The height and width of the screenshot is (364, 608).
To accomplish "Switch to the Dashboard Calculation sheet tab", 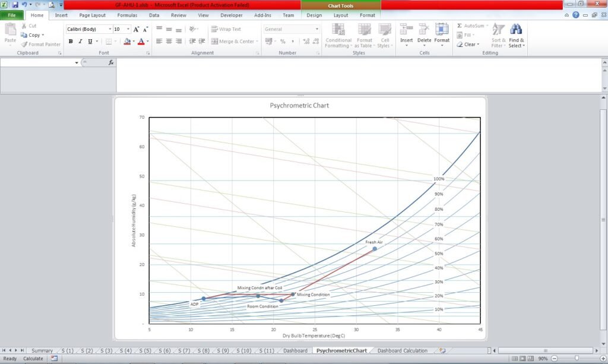I will click(x=402, y=351).
